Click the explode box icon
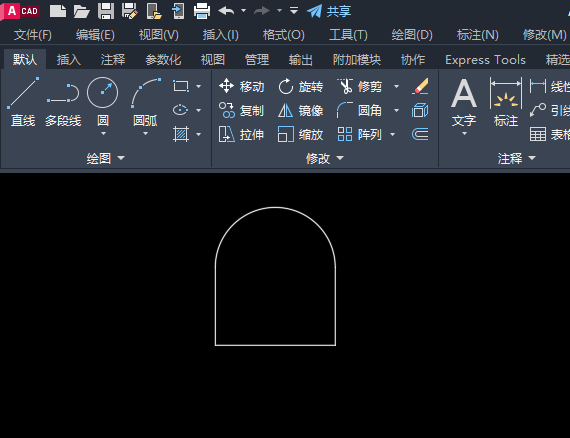570x438 pixels. (420, 110)
